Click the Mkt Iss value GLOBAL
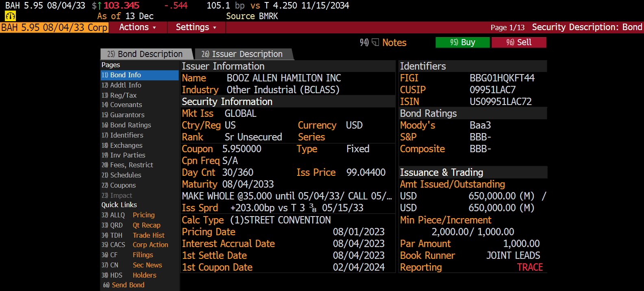The width and height of the screenshot is (644, 291). tap(241, 114)
